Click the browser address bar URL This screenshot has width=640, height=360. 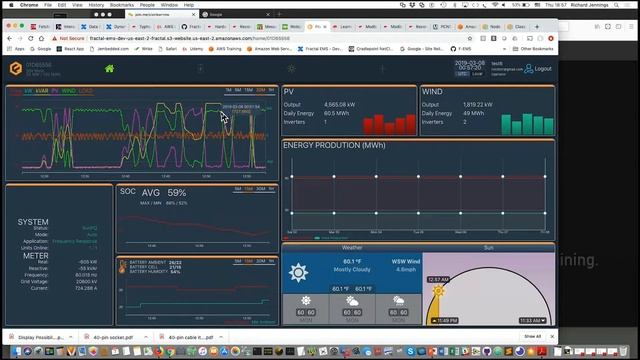pos(189,38)
